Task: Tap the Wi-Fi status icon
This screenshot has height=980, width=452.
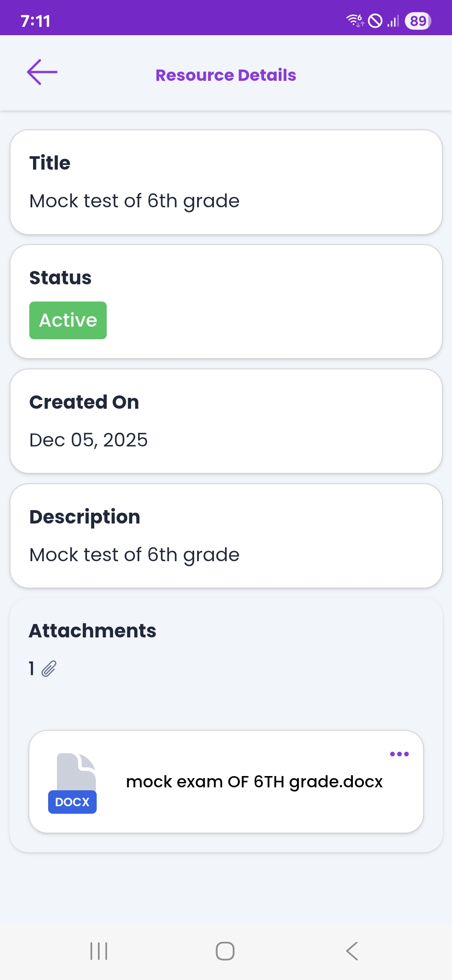Action: [x=355, y=21]
